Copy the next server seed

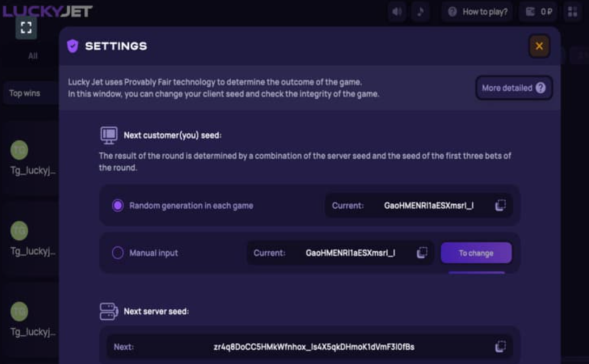[500, 347]
